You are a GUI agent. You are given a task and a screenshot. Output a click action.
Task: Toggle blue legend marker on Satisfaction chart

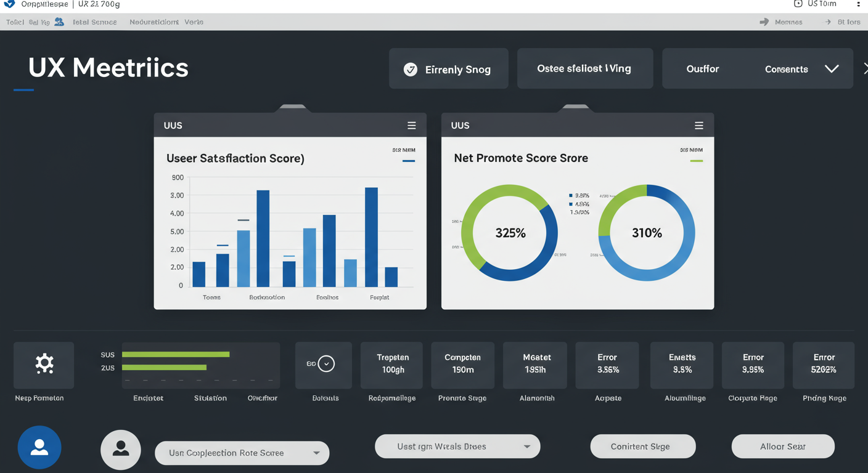click(408, 161)
